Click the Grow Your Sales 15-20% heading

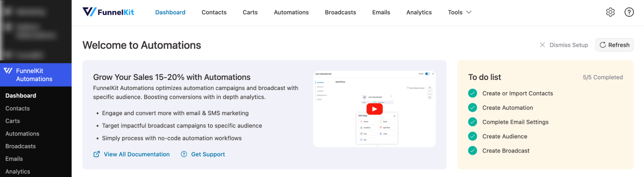coord(172,77)
